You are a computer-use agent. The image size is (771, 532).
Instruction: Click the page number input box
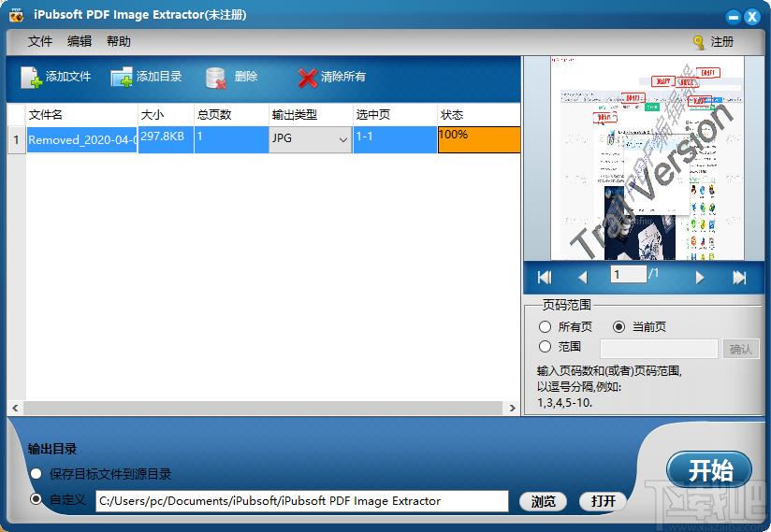pyautogui.click(x=629, y=274)
